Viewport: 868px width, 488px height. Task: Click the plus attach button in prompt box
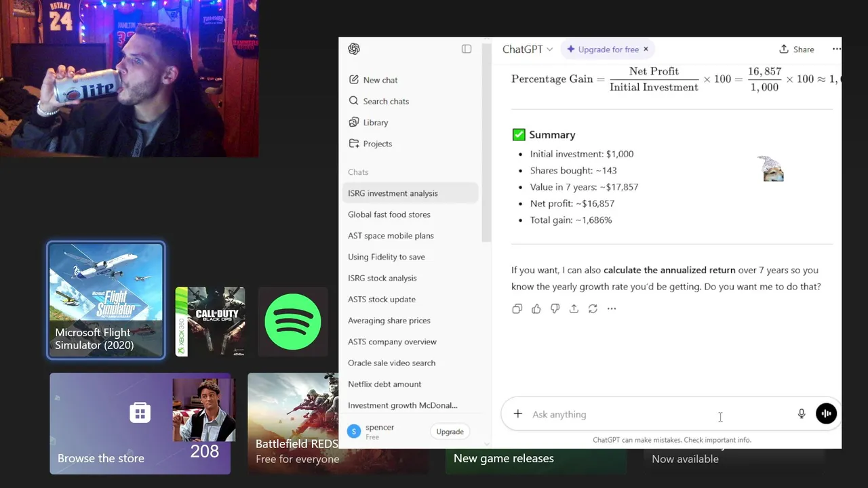[518, 414]
